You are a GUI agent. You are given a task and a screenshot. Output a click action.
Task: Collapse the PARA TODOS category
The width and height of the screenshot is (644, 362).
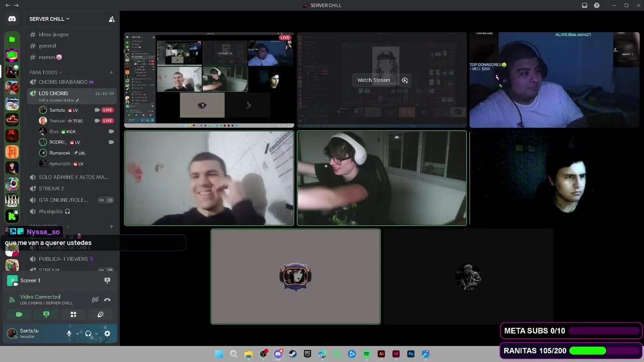[x=46, y=72]
